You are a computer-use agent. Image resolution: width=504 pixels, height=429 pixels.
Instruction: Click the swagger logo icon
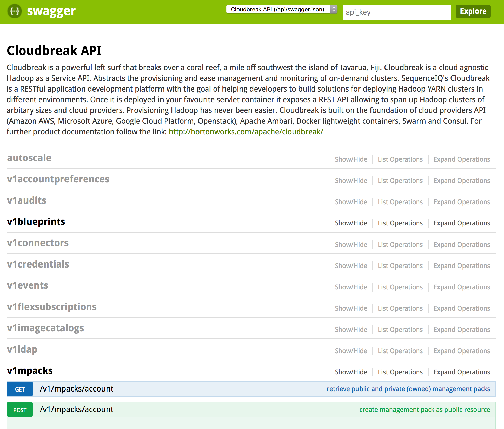[15, 11]
